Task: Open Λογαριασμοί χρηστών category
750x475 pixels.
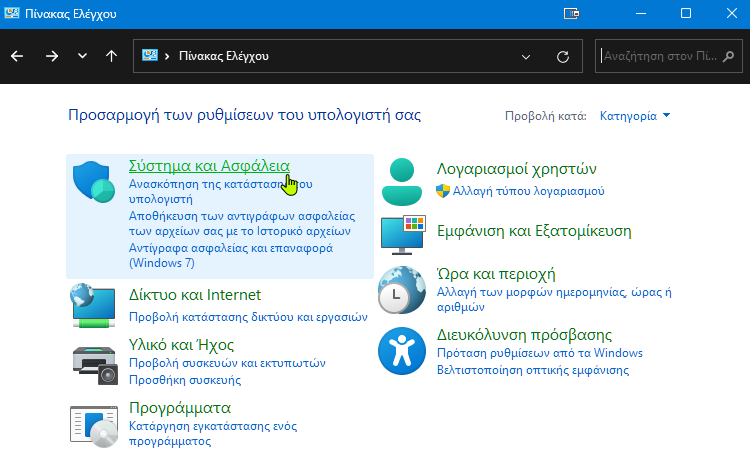Action: point(517,169)
